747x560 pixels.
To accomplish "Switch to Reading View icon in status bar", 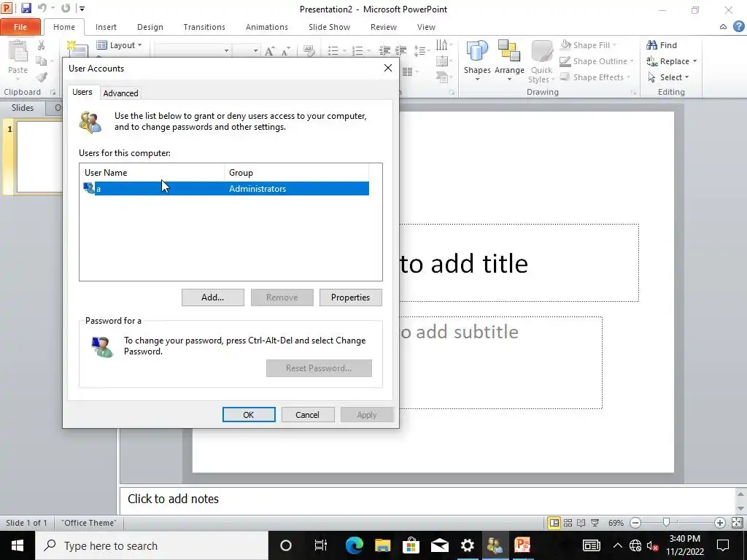I will click(x=581, y=523).
